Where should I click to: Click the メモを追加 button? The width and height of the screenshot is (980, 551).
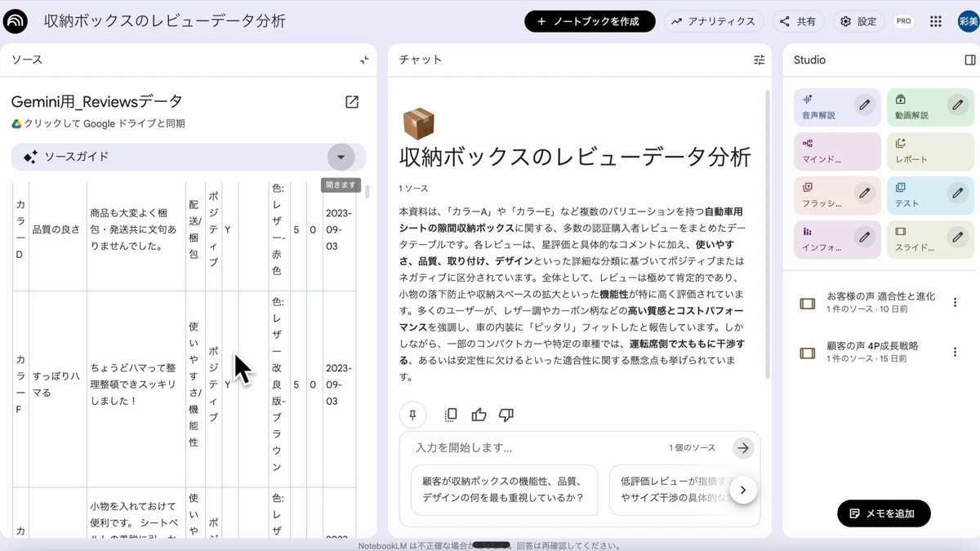point(884,513)
